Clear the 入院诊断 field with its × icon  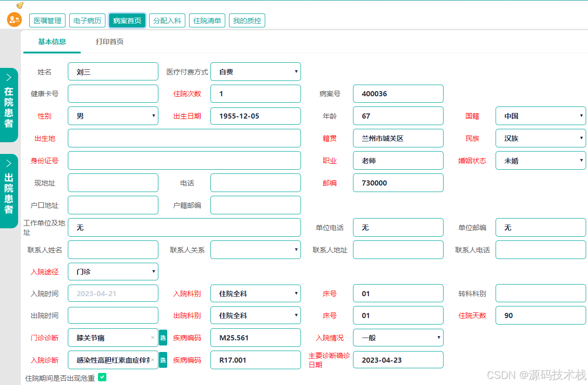(x=152, y=360)
